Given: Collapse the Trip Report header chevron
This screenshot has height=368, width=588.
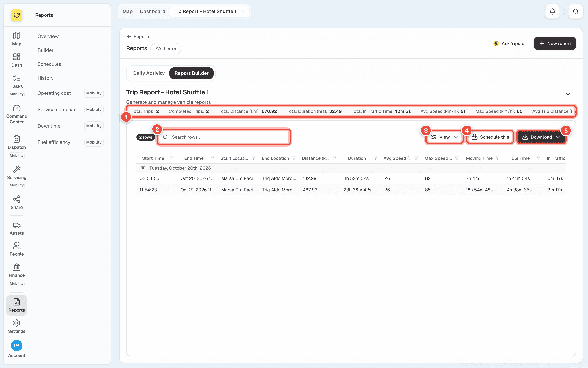Looking at the screenshot, I should (568, 94).
